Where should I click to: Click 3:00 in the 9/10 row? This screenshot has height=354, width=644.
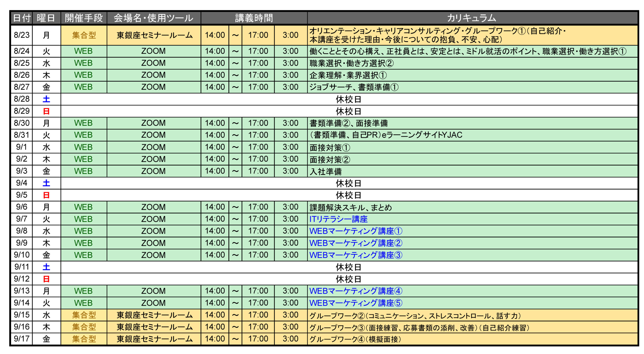[x=290, y=255]
